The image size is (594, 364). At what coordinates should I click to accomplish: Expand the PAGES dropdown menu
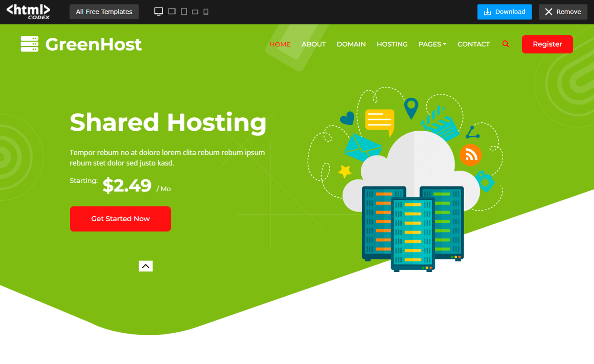point(432,44)
